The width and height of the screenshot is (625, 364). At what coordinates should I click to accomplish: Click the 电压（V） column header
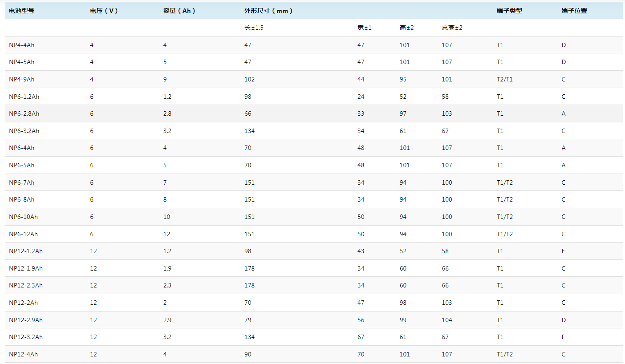click(x=104, y=11)
